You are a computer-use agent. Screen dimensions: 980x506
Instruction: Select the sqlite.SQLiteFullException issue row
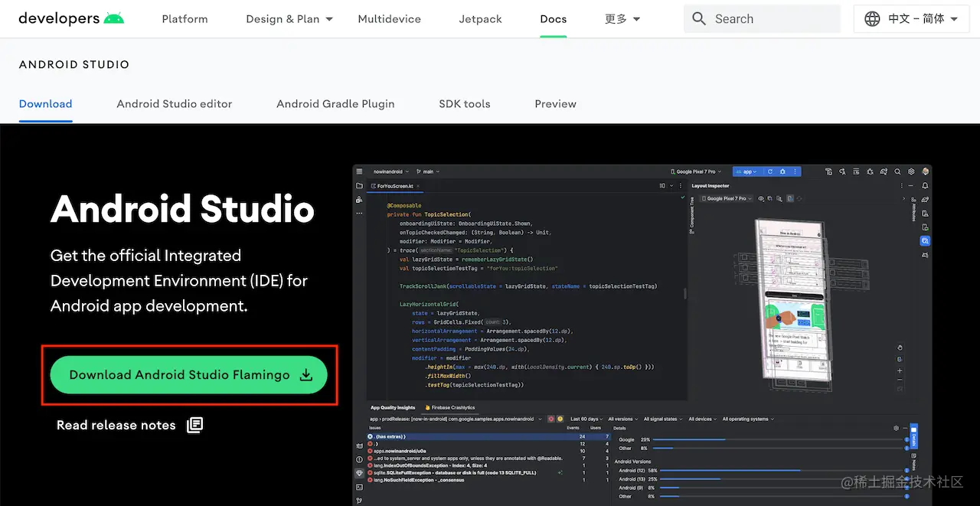[x=487, y=472]
